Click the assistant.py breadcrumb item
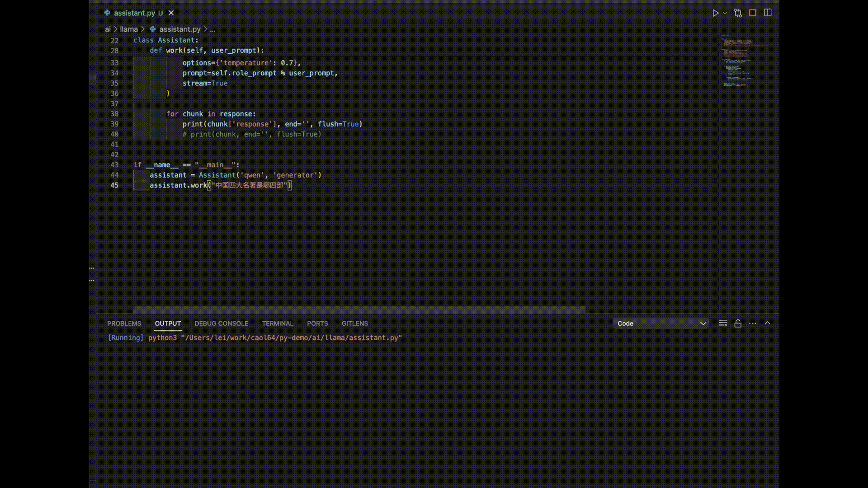Image resolution: width=868 pixels, height=488 pixels. (x=179, y=29)
